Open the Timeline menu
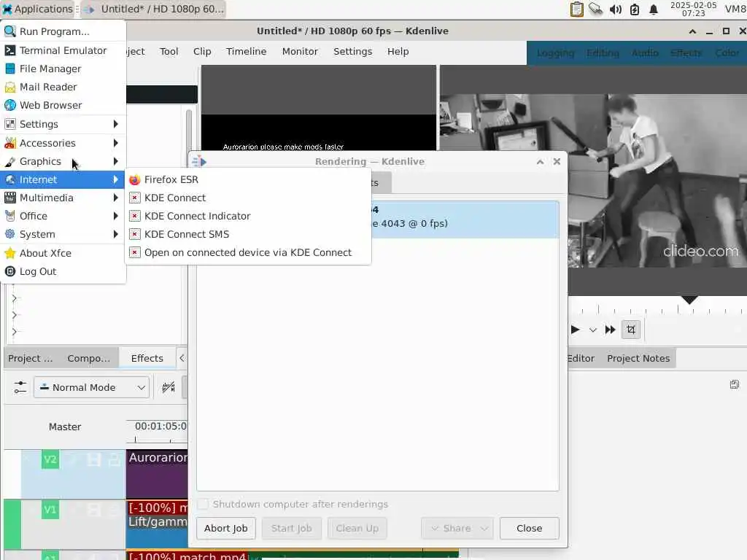The image size is (747, 560). pyautogui.click(x=247, y=52)
